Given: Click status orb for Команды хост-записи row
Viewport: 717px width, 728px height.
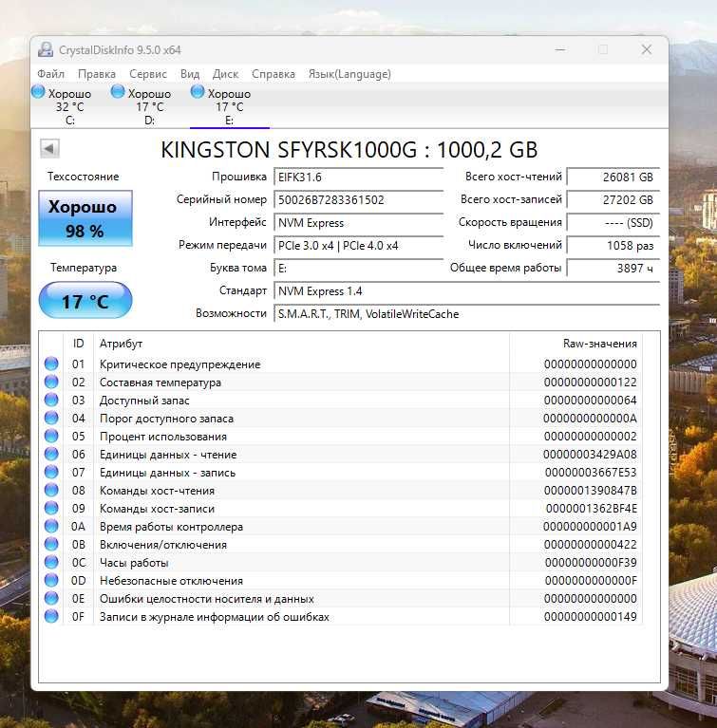Looking at the screenshot, I should [x=51, y=509].
